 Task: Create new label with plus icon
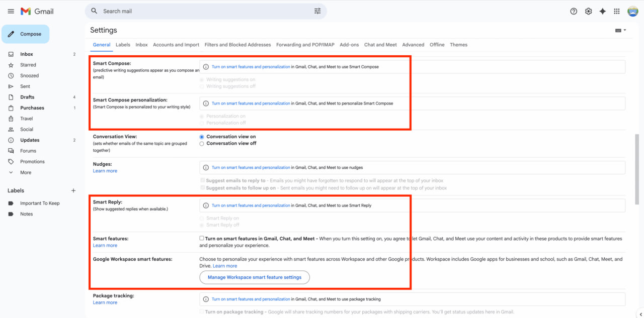(x=73, y=190)
